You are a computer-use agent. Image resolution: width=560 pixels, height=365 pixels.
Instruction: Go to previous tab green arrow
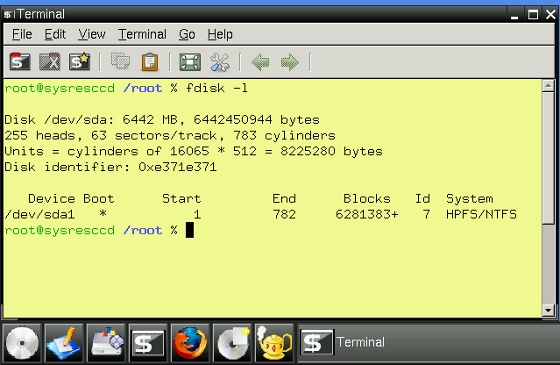point(260,62)
